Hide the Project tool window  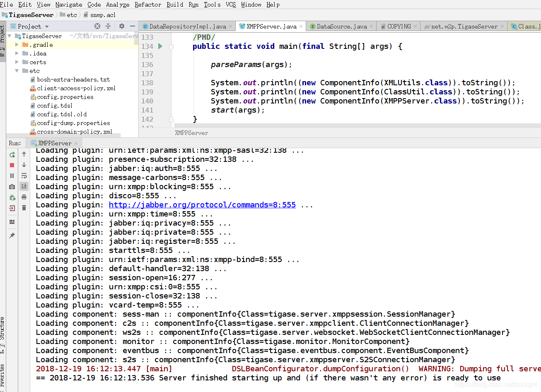point(132,26)
